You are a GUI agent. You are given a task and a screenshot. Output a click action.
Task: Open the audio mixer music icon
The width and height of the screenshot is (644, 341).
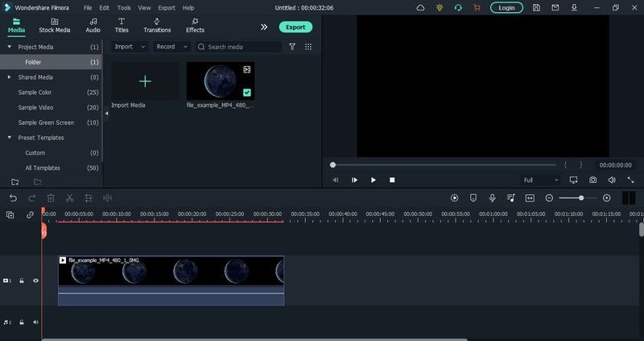coord(511,198)
